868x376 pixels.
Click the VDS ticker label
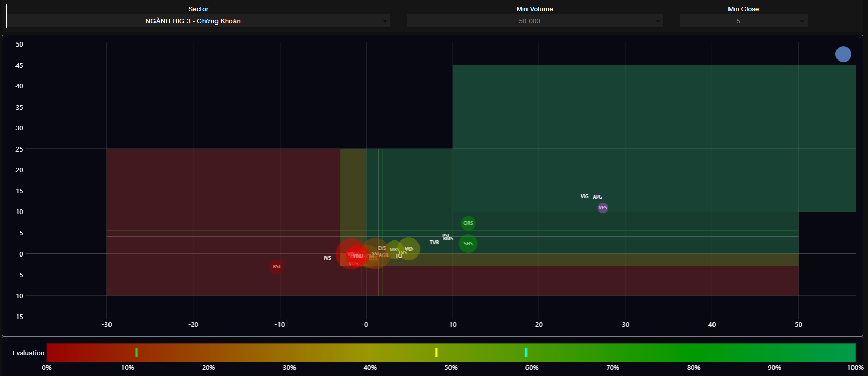[354, 264]
